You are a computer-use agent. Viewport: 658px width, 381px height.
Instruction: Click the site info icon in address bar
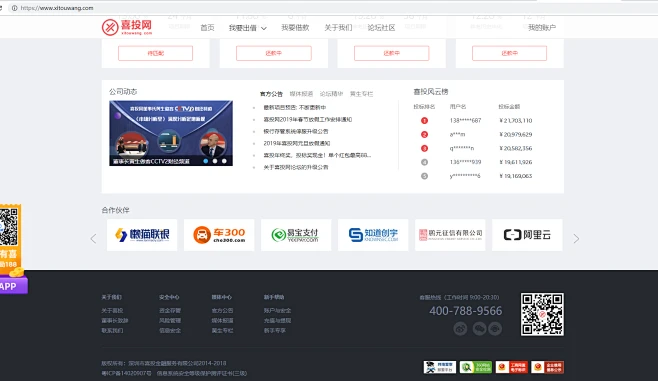coord(14,8)
